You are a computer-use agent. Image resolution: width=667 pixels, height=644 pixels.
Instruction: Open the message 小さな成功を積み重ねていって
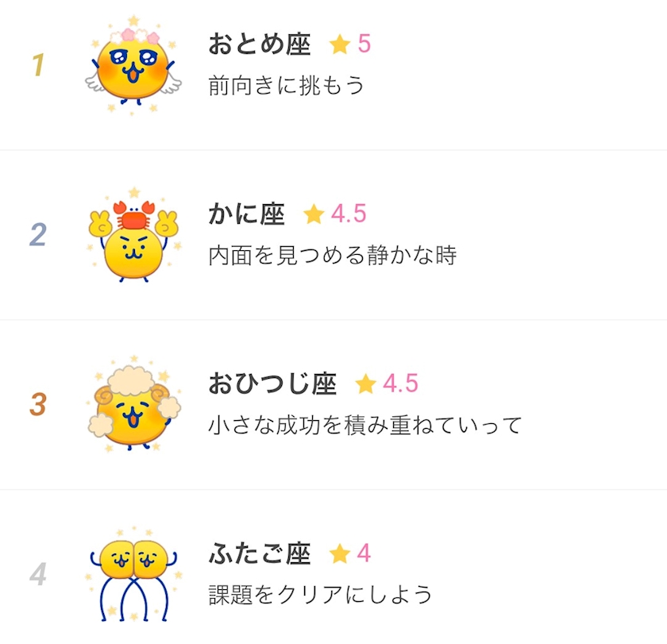[x=364, y=425]
